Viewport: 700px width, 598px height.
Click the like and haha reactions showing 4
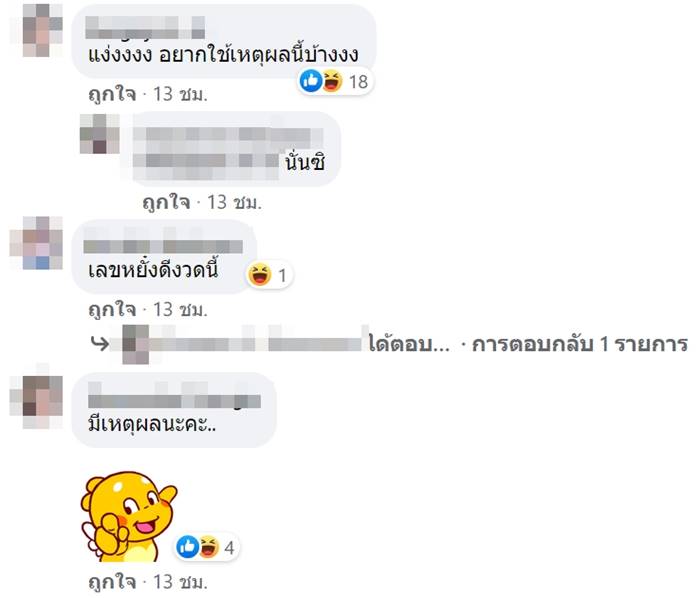[207, 547]
